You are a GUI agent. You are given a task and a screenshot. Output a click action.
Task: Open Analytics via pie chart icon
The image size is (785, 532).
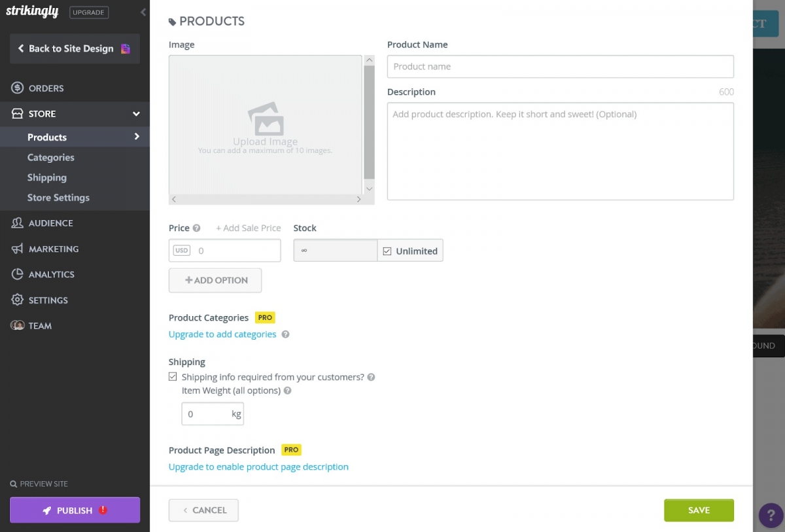[x=17, y=275]
